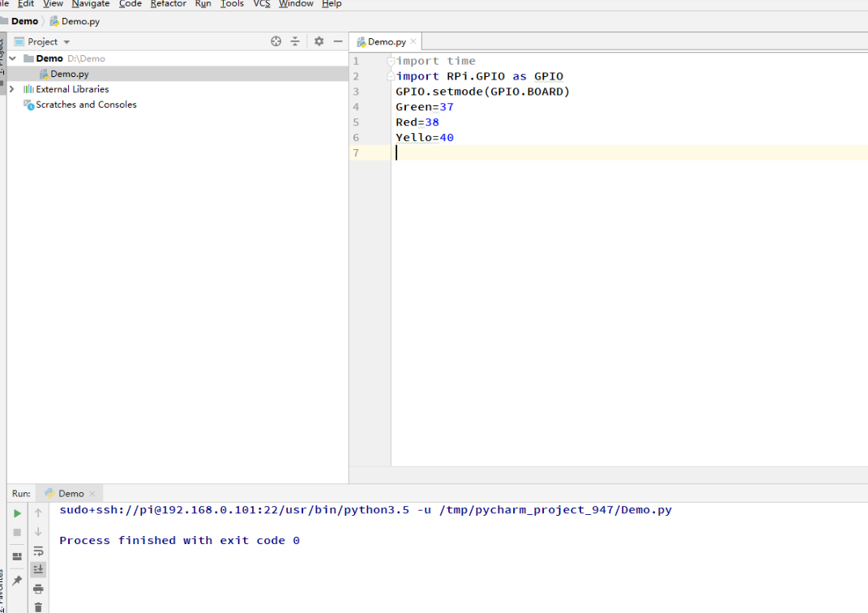This screenshot has width=868, height=613.
Task: Click the print icon in Run panel
Action: coord(38,589)
